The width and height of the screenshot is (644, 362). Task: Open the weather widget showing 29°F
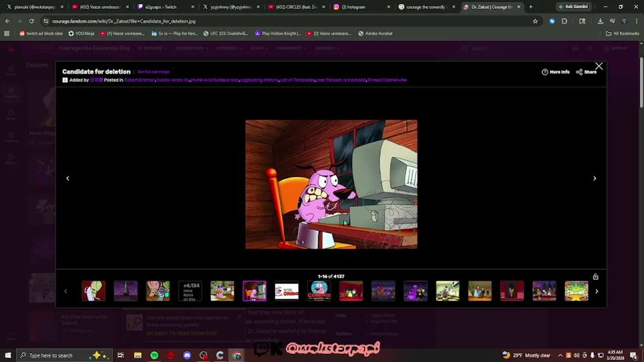coord(526,355)
